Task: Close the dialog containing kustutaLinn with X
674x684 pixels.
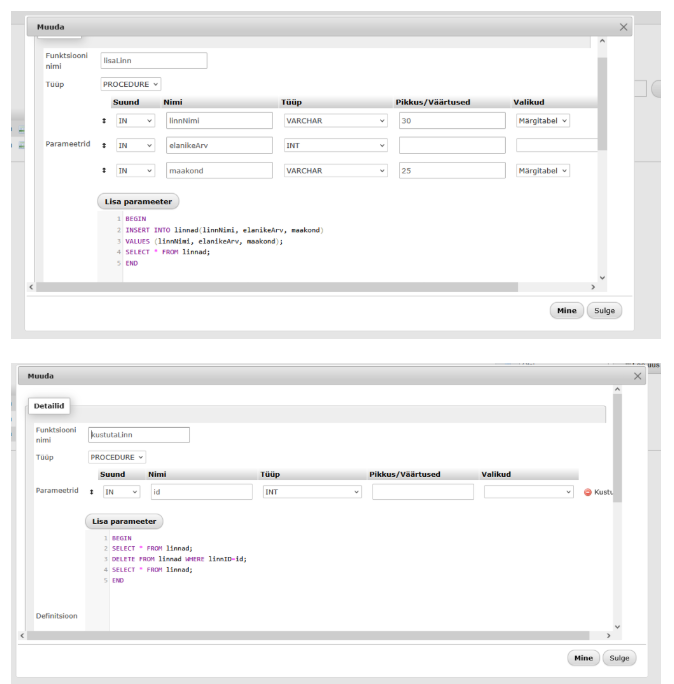Action: click(638, 376)
